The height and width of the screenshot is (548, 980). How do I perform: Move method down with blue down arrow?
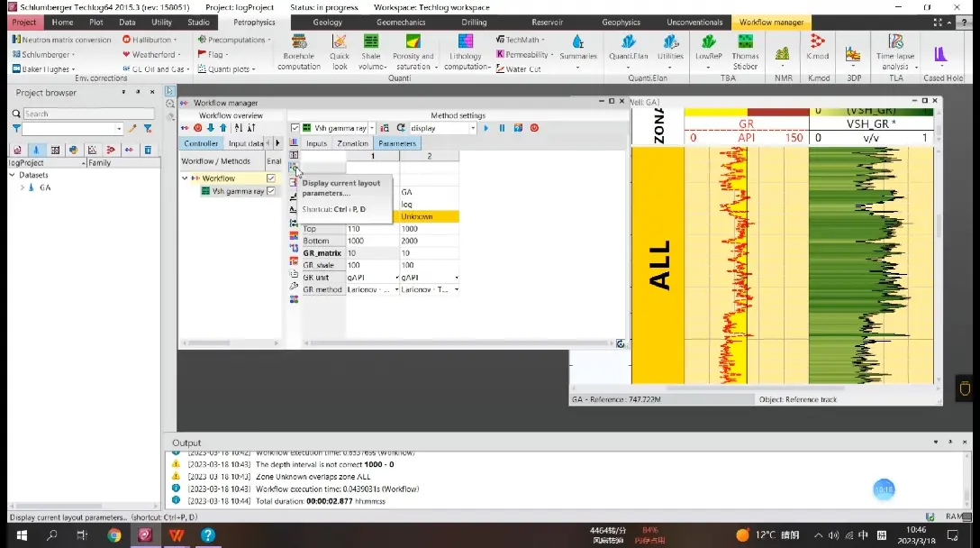coord(211,128)
